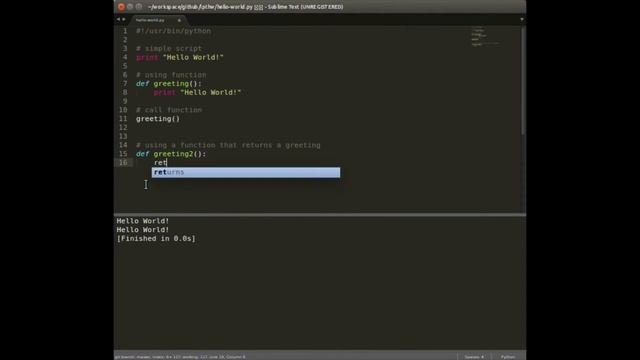Click the status bar git branch info text
Viewport: 640px width, 360px height.
pos(180,357)
